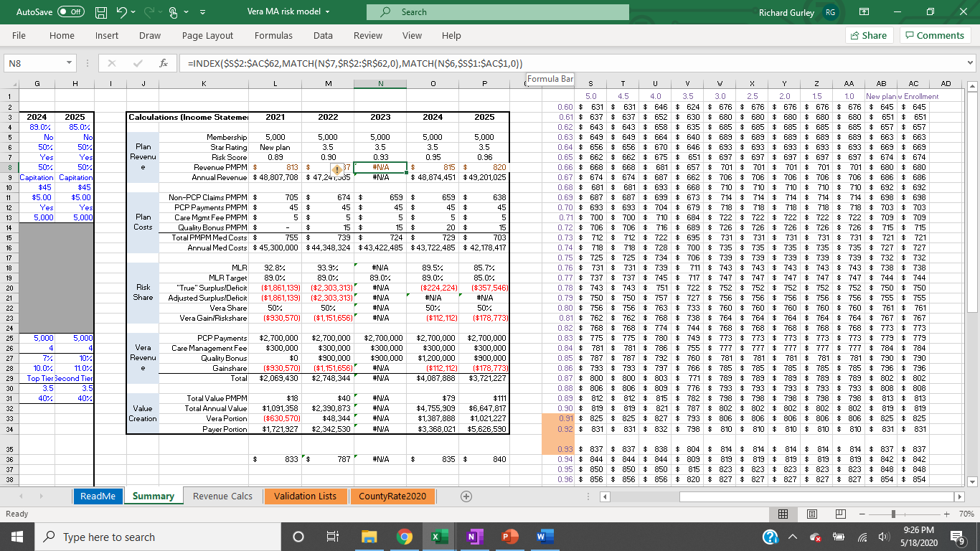Click the Undo arrow icon
980x551 pixels.
coord(123,12)
